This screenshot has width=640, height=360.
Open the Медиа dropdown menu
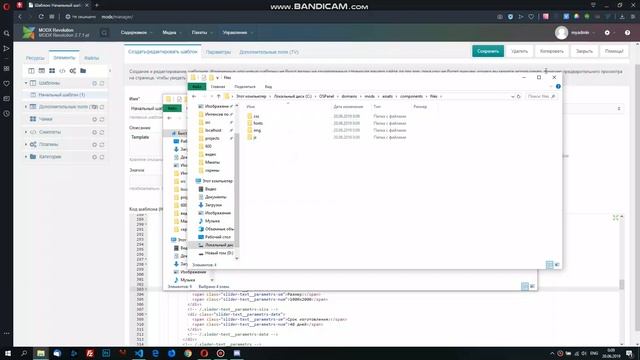[x=172, y=33]
